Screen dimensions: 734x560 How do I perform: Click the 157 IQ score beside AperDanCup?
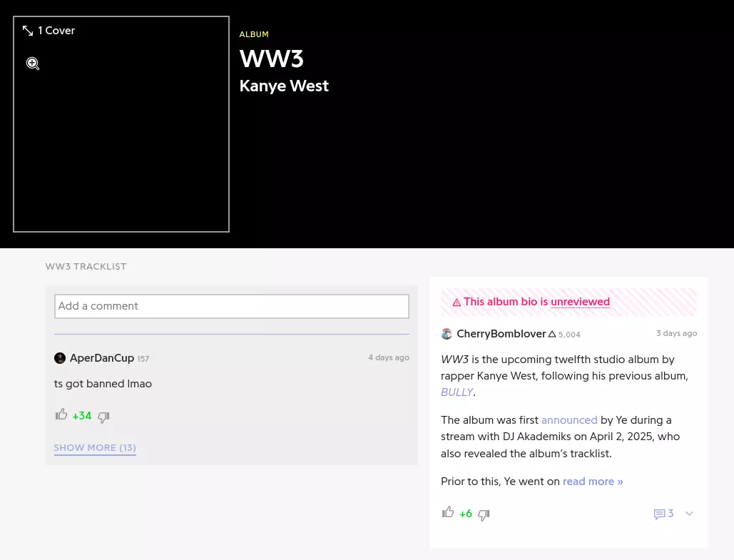pyautogui.click(x=143, y=359)
